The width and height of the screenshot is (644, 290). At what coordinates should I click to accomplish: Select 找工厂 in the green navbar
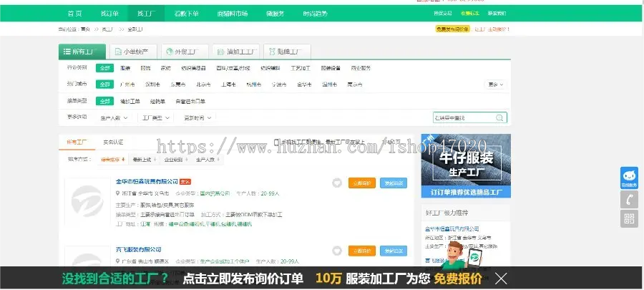146,14
